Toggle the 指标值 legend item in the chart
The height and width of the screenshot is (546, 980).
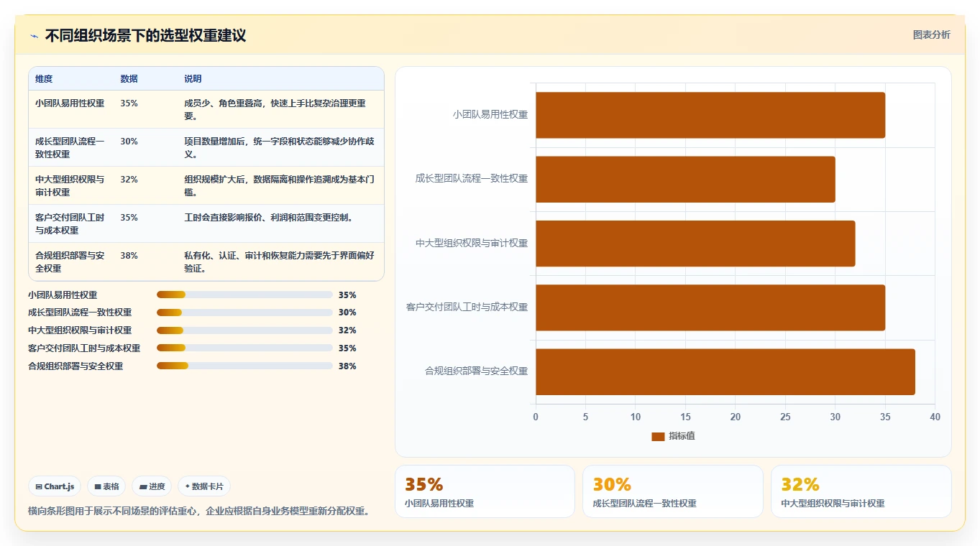673,436
